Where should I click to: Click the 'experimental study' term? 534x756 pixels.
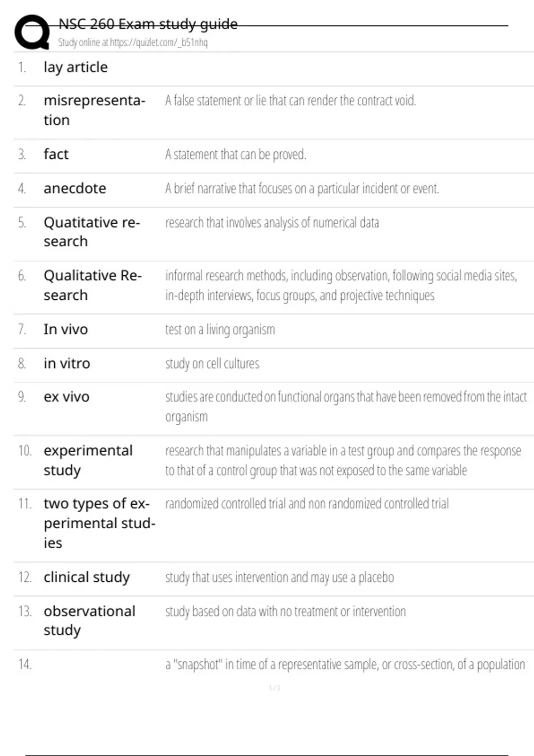[x=88, y=460]
